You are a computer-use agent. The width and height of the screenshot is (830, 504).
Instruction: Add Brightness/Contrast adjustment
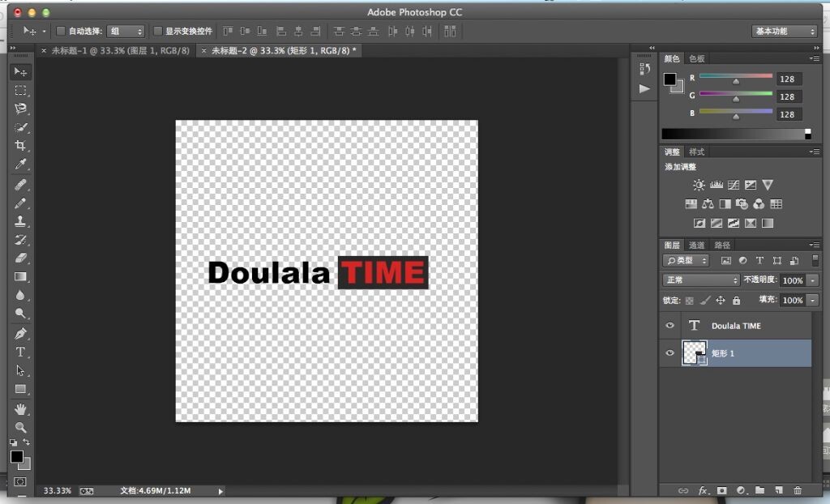click(699, 185)
